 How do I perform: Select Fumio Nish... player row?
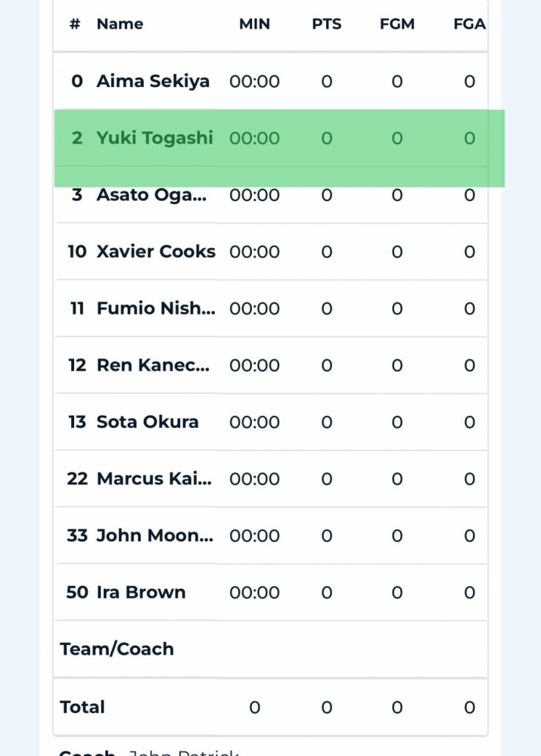(x=270, y=308)
